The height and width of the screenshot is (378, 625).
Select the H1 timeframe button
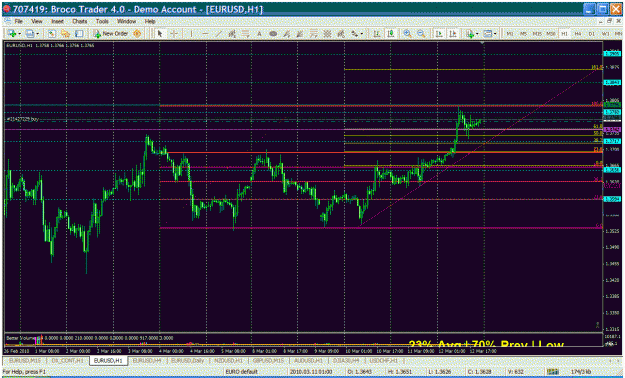tap(564, 34)
